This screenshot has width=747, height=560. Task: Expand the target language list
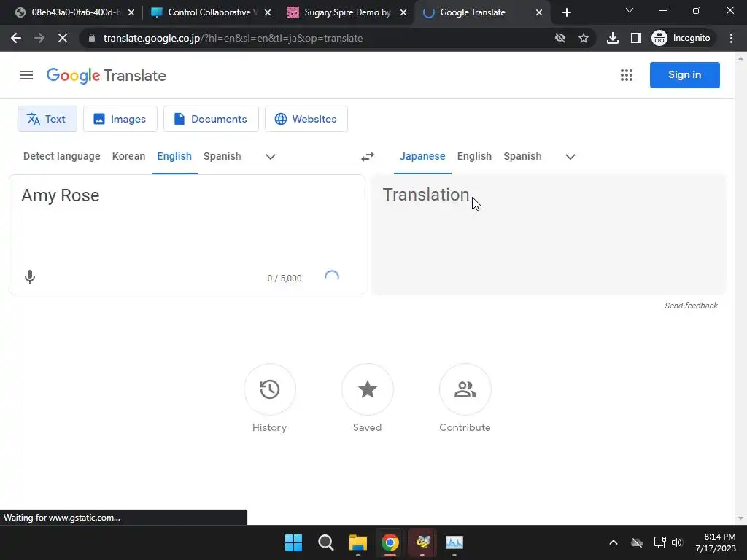(x=570, y=157)
